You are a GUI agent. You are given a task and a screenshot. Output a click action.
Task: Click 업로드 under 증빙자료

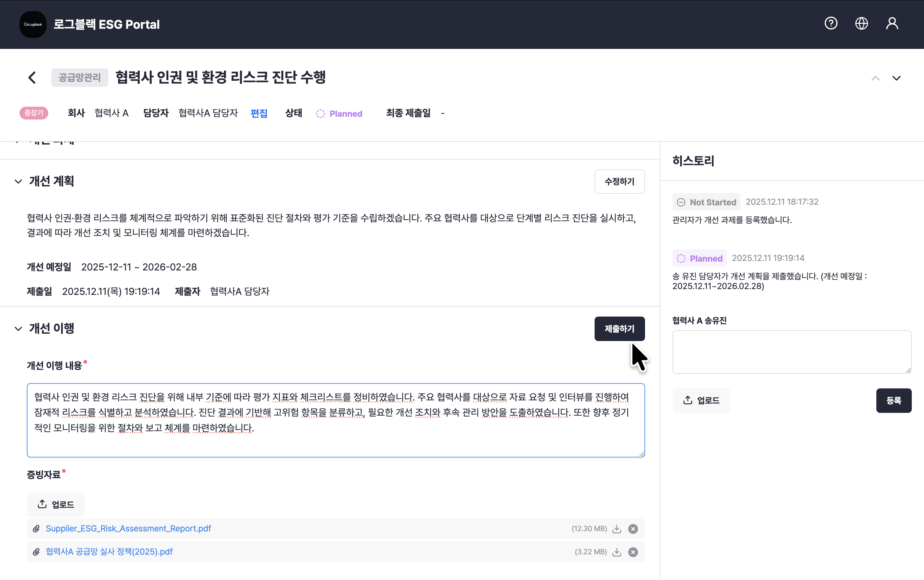56,505
